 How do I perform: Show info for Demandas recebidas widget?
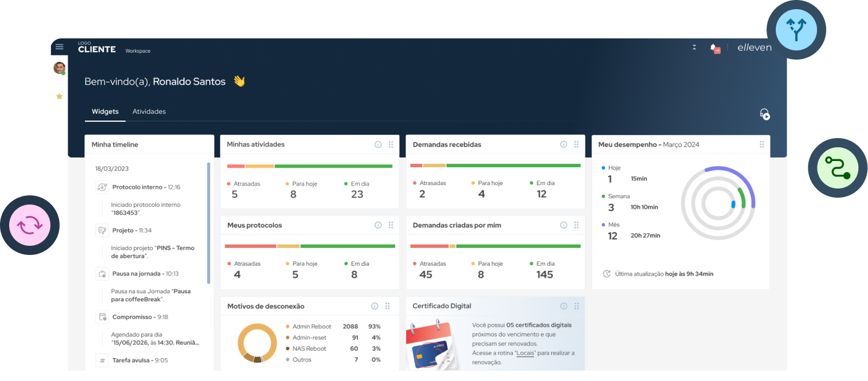[563, 145]
